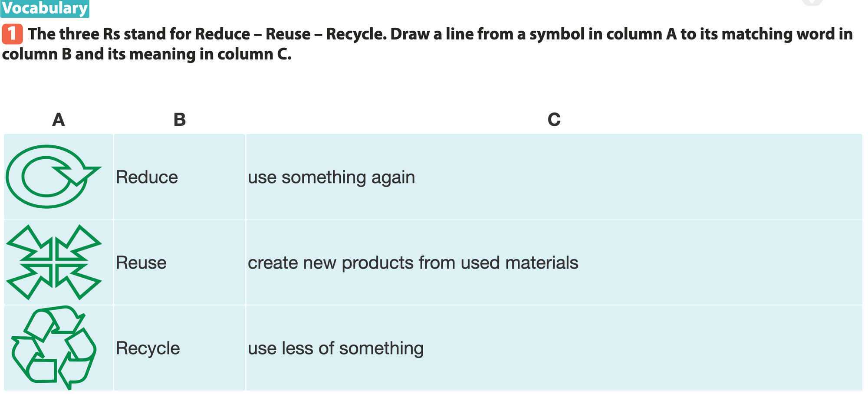The width and height of the screenshot is (868, 394).
Task: Click the circular loop arrow symbol
Action: (x=52, y=176)
